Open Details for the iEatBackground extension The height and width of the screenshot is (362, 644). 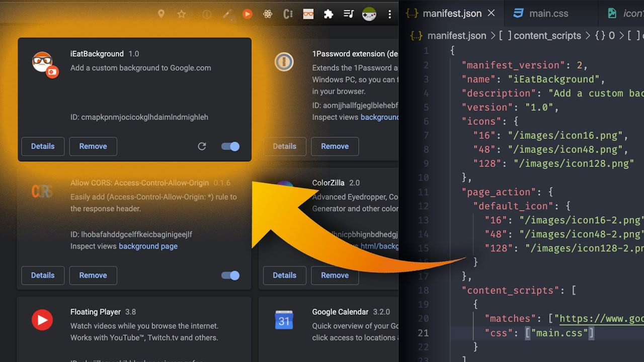coord(43,146)
